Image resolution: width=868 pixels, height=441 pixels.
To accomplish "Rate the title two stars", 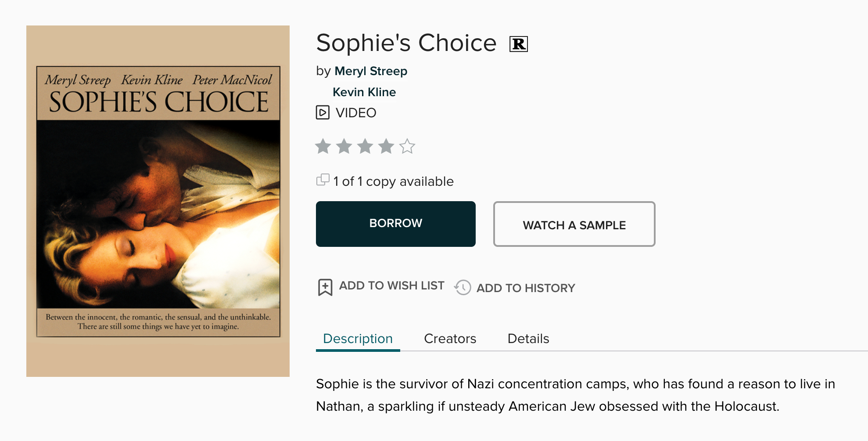I will [344, 146].
